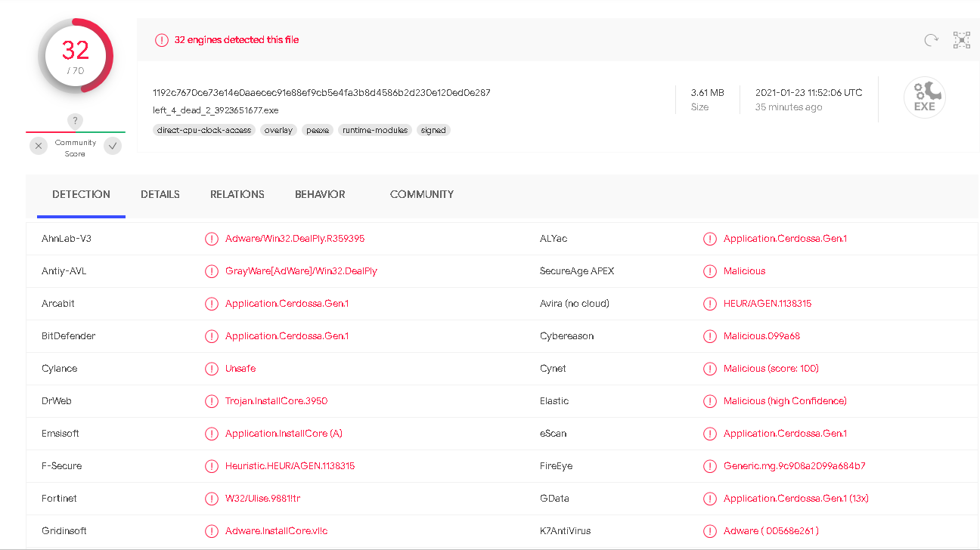Click the warning icon next to Trojan.InstallCore.3950
Screen dimensions: 980x550
tap(212, 401)
